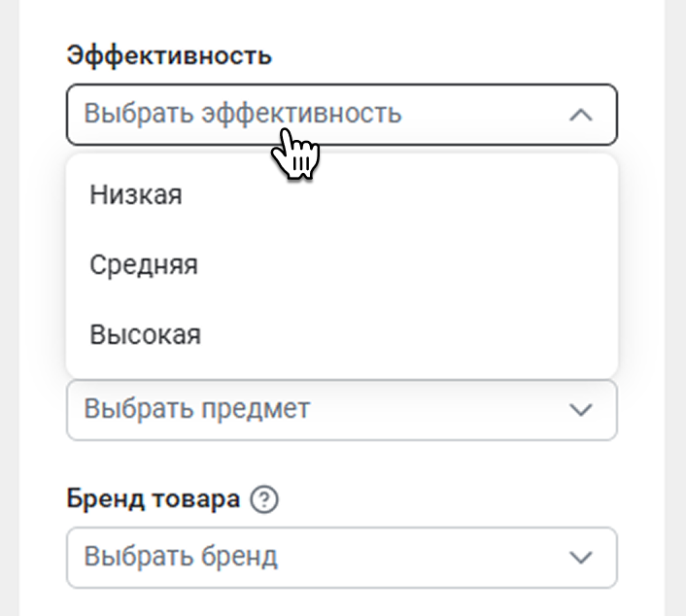Open the Выбрать предмет dropdown
The height and width of the screenshot is (616, 686).
click(x=342, y=410)
